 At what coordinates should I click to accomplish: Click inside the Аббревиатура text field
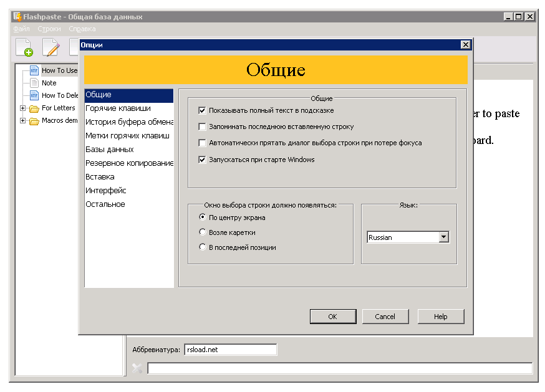tap(231, 349)
